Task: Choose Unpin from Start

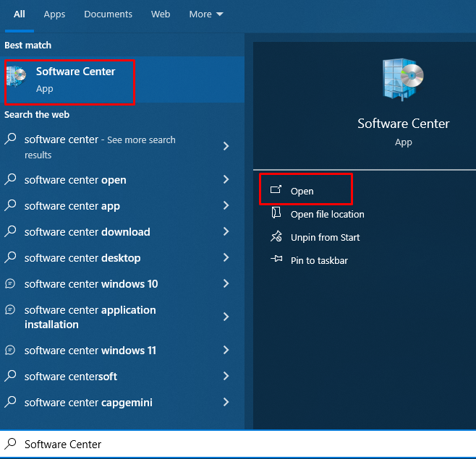Action: (325, 238)
